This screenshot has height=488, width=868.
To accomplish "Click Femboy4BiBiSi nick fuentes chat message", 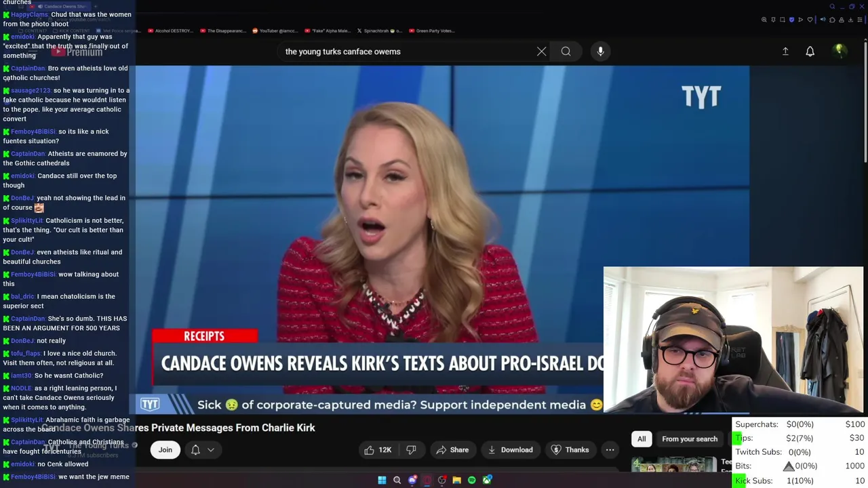I will (65, 136).
